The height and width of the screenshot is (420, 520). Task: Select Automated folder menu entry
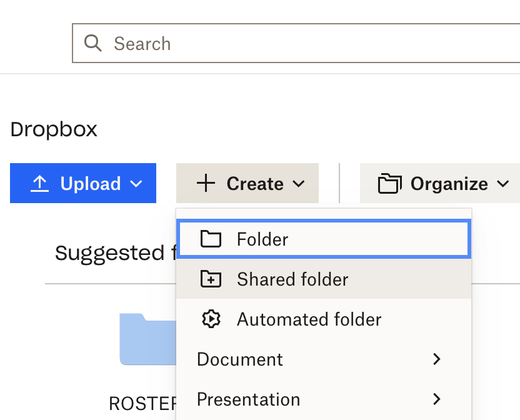(309, 319)
